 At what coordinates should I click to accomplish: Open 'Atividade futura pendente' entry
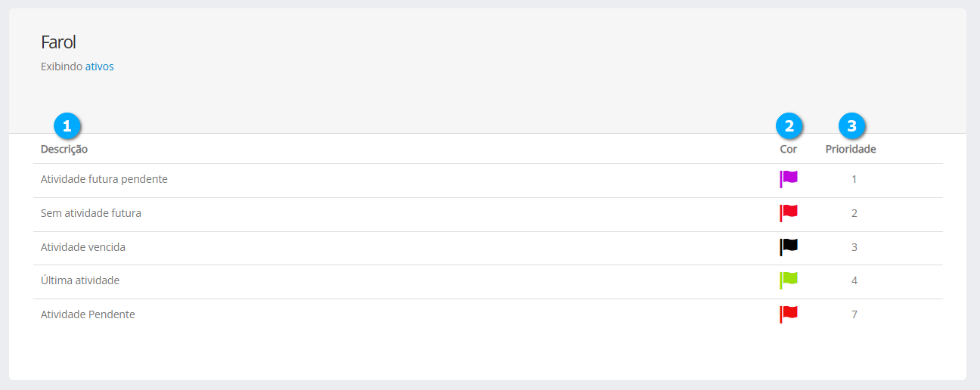pos(104,179)
